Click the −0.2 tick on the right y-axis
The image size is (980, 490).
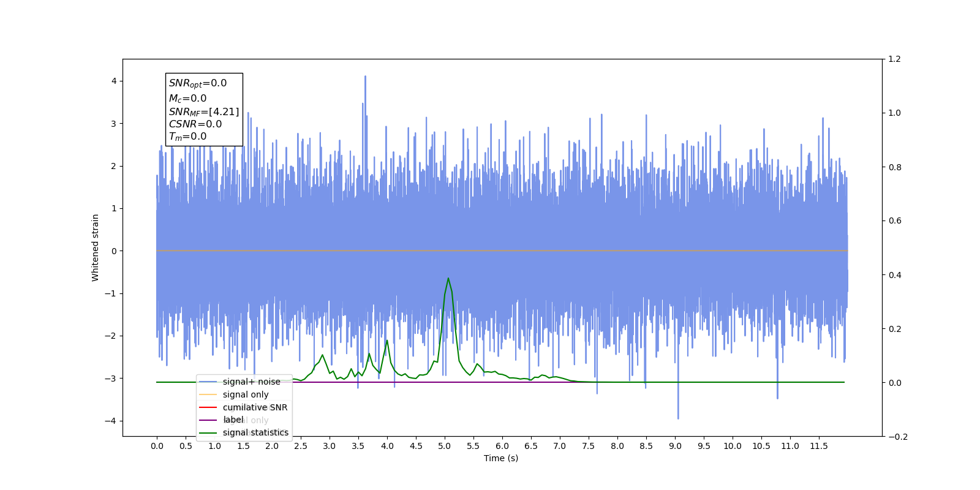pyautogui.click(x=898, y=437)
